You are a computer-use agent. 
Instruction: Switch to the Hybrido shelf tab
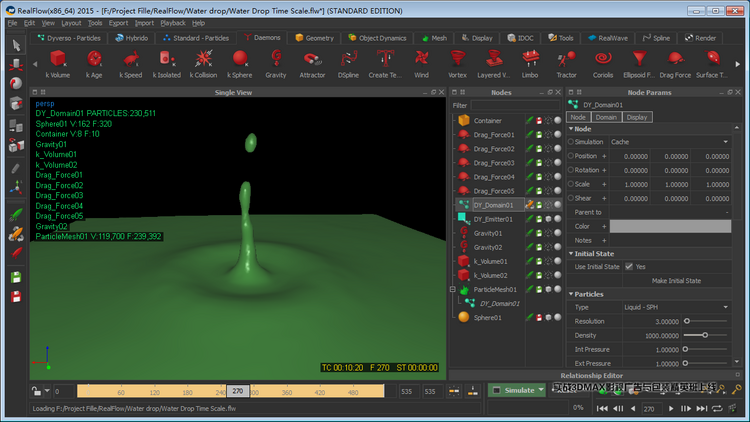coord(132,38)
